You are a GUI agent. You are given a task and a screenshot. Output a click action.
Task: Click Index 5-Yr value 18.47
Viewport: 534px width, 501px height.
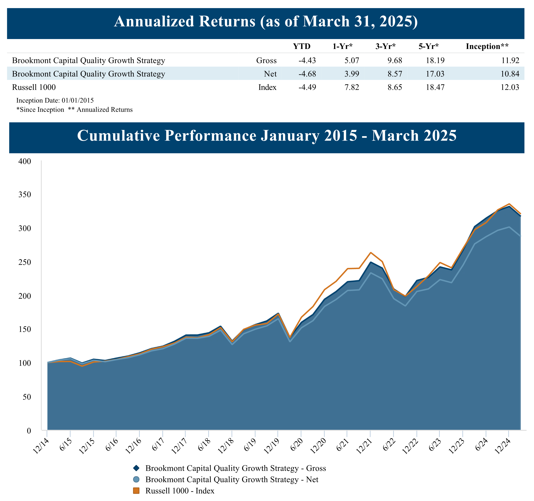[x=435, y=87]
